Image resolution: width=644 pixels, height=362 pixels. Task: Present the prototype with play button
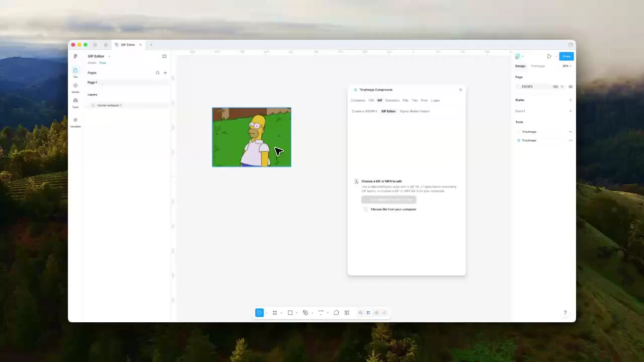[549, 56]
